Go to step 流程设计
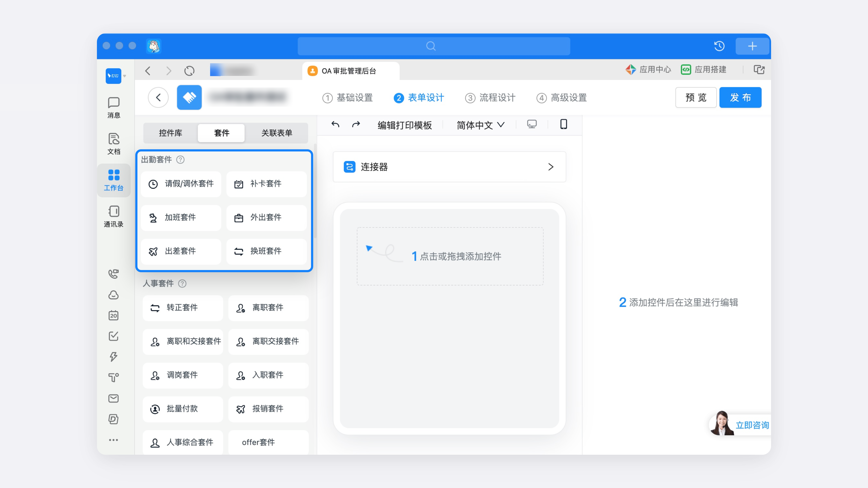The width and height of the screenshot is (868, 488). 490,98
